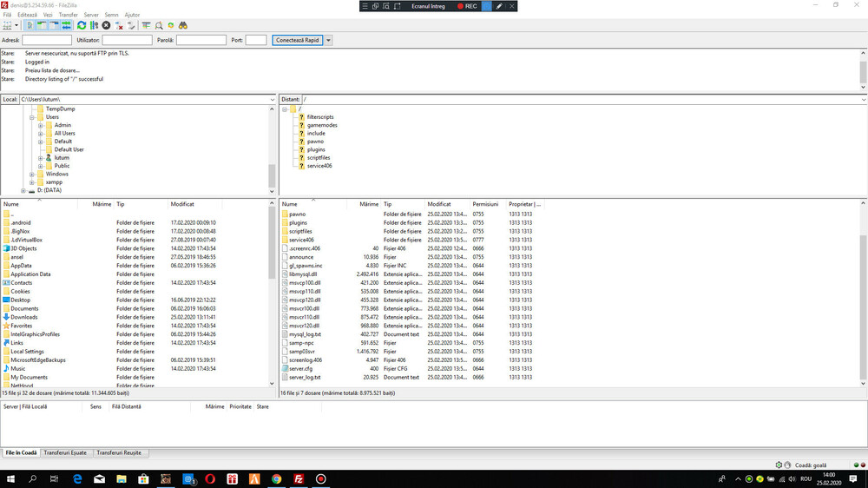Toggle local directory tree display
868x488 pixels.
pyautogui.click(x=42, y=25)
